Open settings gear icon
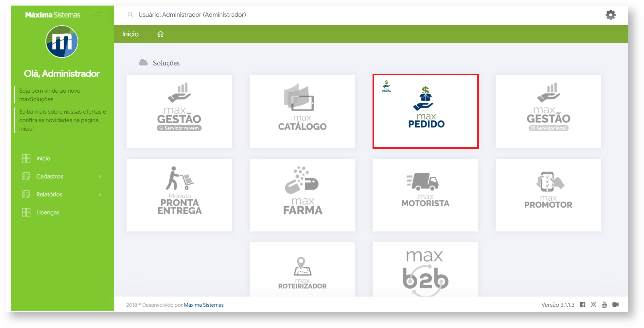Image resolution: width=644 pixels, height=328 pixels. 610,15
